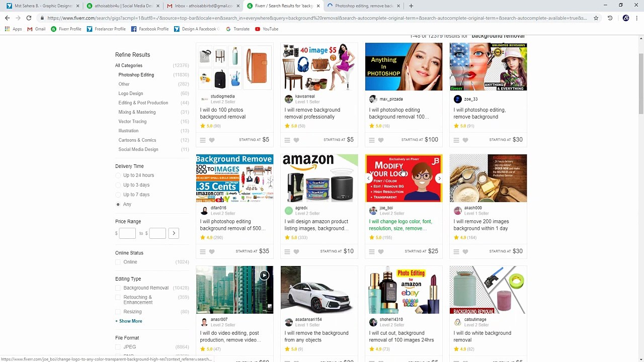Show previous image on joe_boi gig

pyautogui.click(x=368, y=178)
